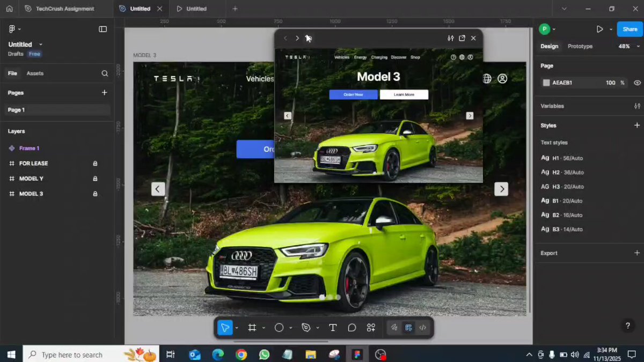Image resolution: width=644 pixels, height=362 pixels.
Task: Go forward in preview window
Action: click(x=297, y=38)
